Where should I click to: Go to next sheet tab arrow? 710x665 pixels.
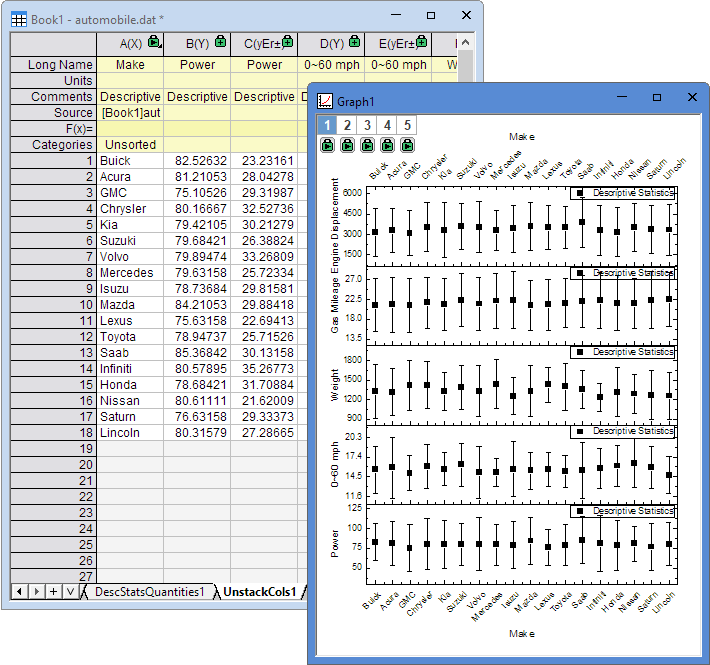point(37,591)
